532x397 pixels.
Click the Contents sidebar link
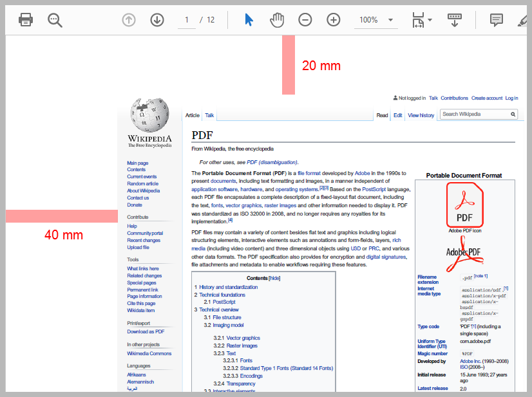(136, 169)
